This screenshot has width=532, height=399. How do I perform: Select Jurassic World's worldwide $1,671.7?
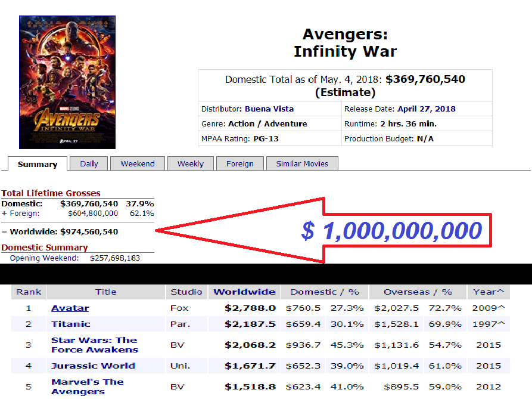[250, 366]
